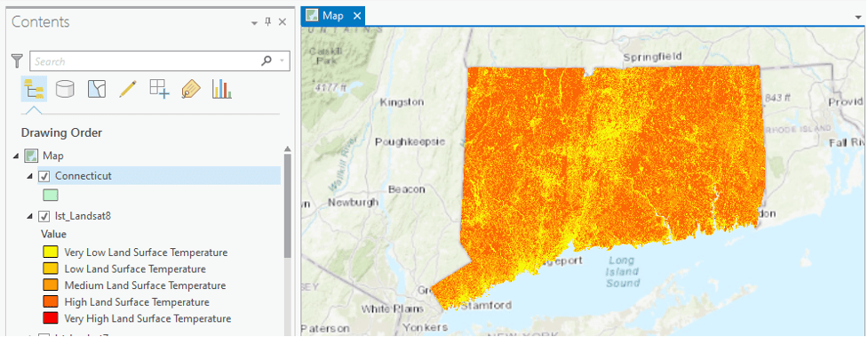This screenshot has width=868, height=337.
Task: Uncheck the Connecticut layer visibility
Action: click(x=44, y=176)
